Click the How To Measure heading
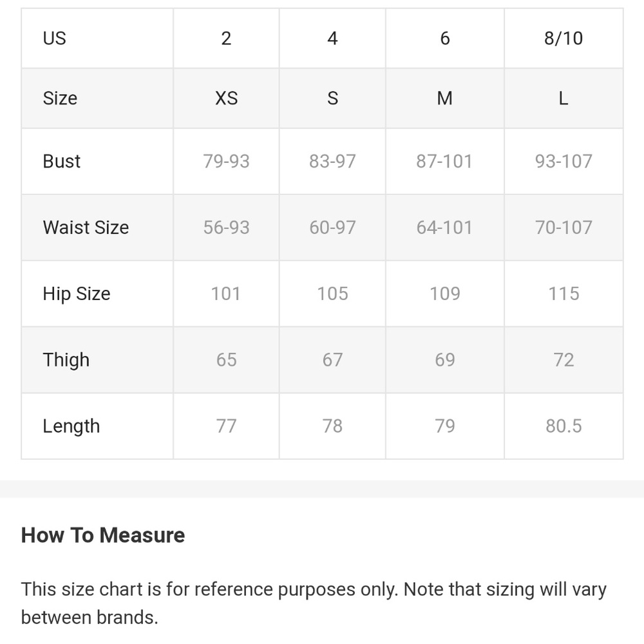Image resolution: width=644 pixels, height=644 pixels. pyautogui.click(x=103, y=535)
